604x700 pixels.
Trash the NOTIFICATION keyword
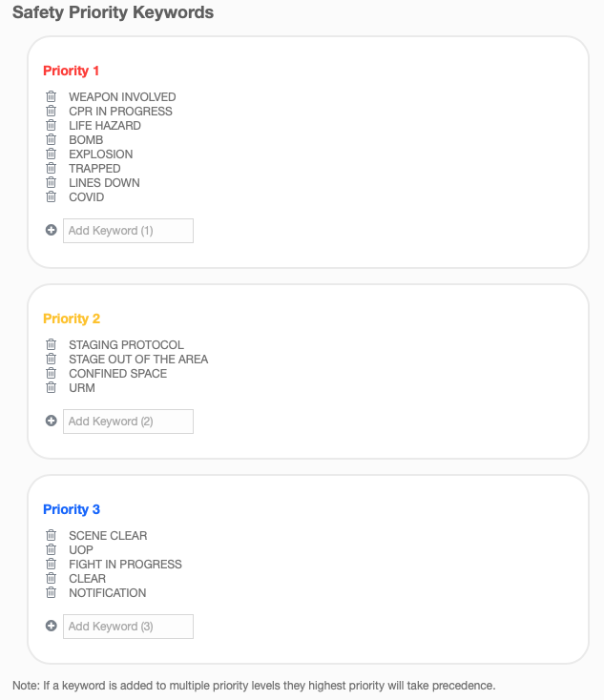click(52, 593)
